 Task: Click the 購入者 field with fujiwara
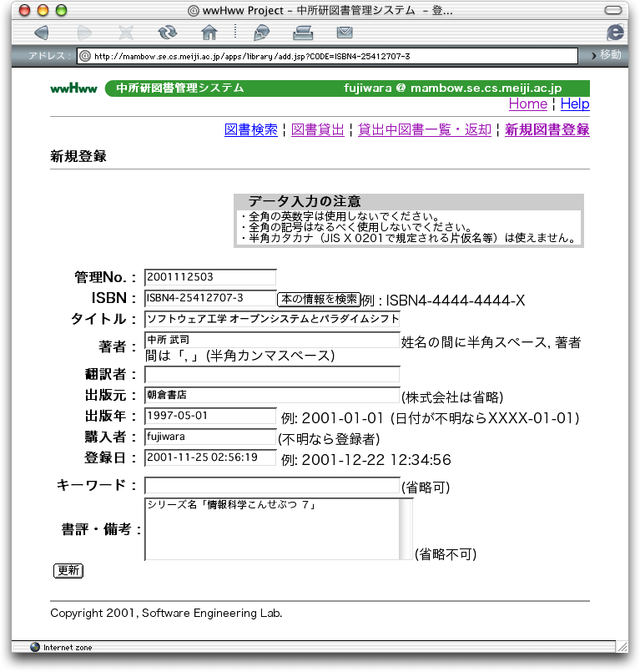click(210, 437)
